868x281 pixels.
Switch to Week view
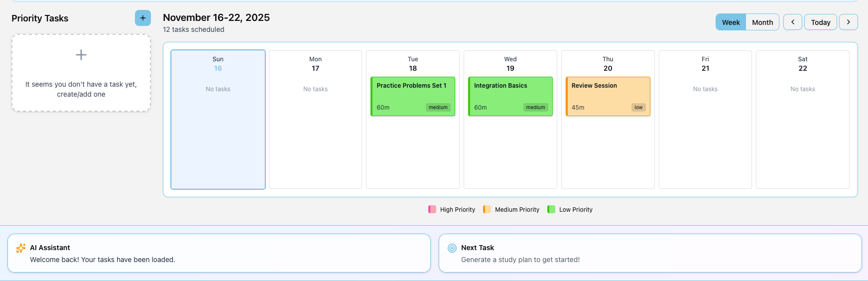[731, 22]
